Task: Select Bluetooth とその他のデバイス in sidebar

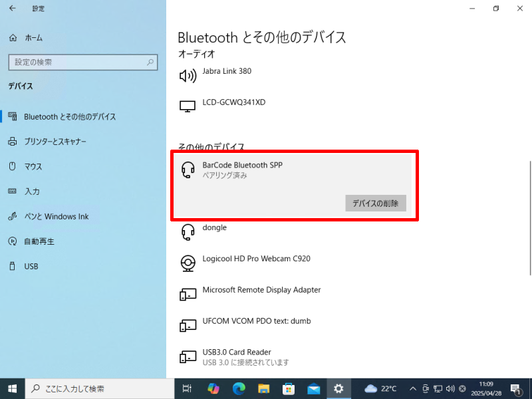Action: tap(70, 117)
